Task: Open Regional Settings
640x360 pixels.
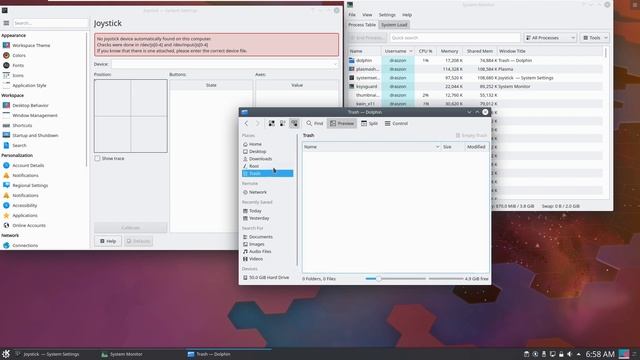Action: (x=30, y=185)
